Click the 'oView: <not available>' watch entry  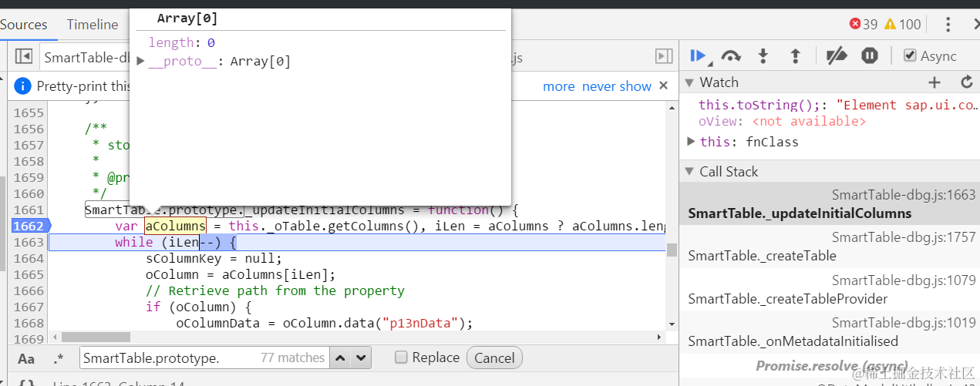tap(782, 121)
